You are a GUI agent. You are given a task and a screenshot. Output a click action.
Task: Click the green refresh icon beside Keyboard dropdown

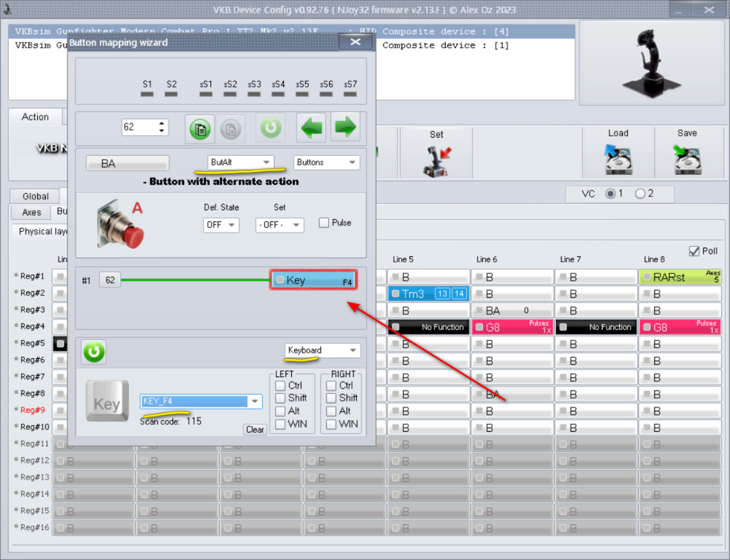pyautogui.click(x=93, y=352)
